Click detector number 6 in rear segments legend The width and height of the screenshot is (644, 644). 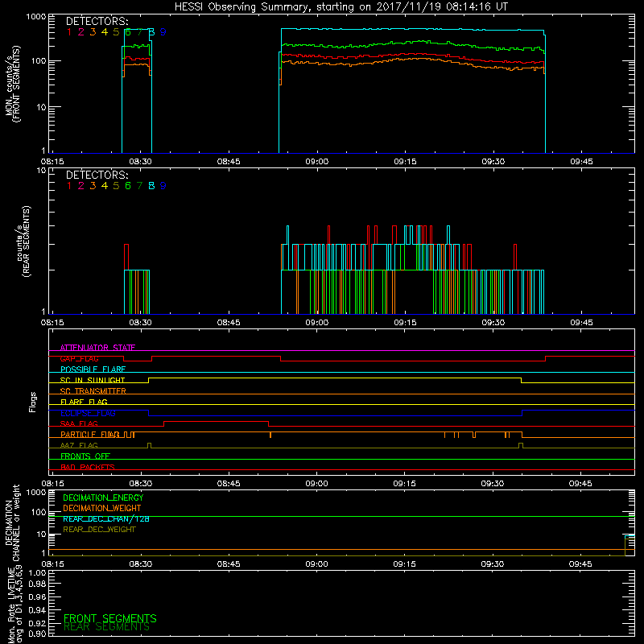coord(128,186)
